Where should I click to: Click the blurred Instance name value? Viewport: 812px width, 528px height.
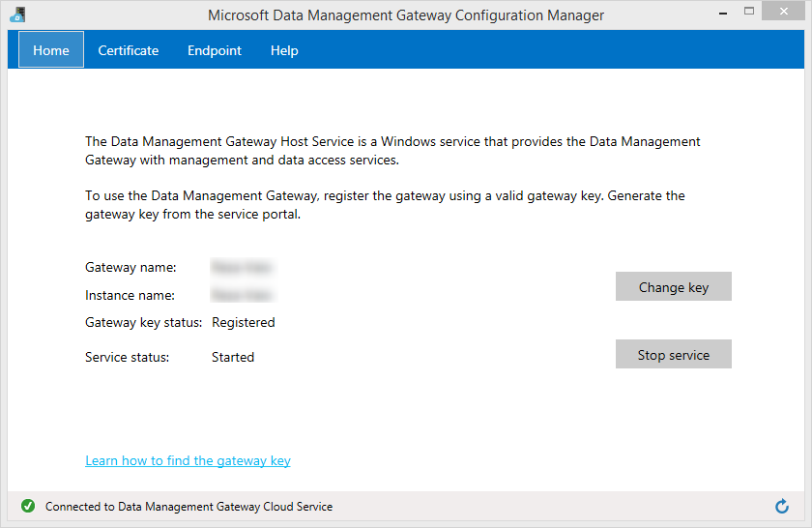click(243, 295)
